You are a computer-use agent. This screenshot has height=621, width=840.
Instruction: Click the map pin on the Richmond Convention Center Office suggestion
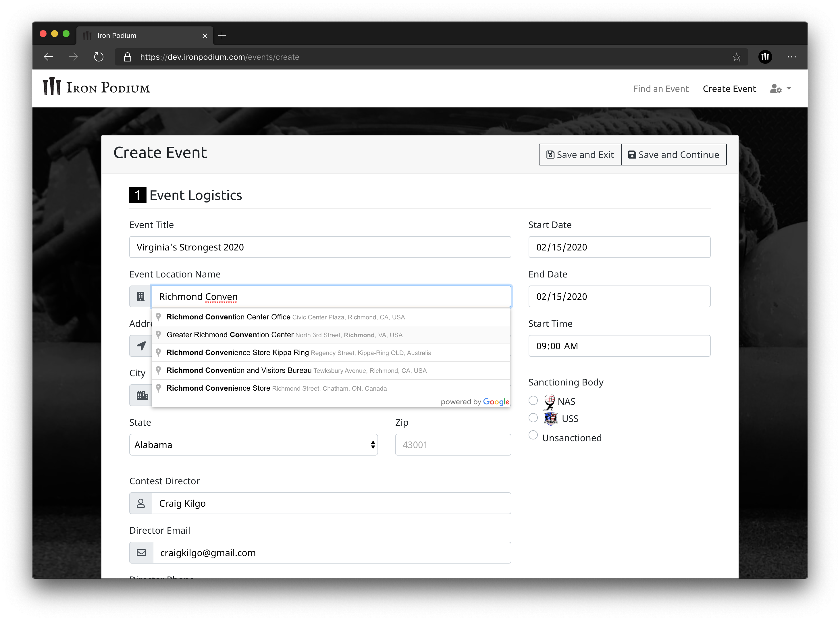coord(158,317)
